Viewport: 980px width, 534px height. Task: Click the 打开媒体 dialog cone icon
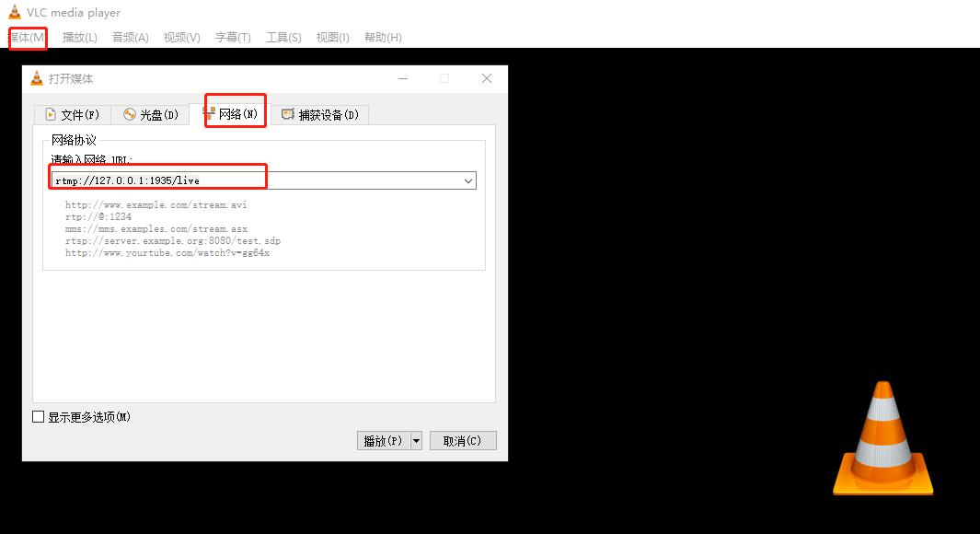click(37, 78)
